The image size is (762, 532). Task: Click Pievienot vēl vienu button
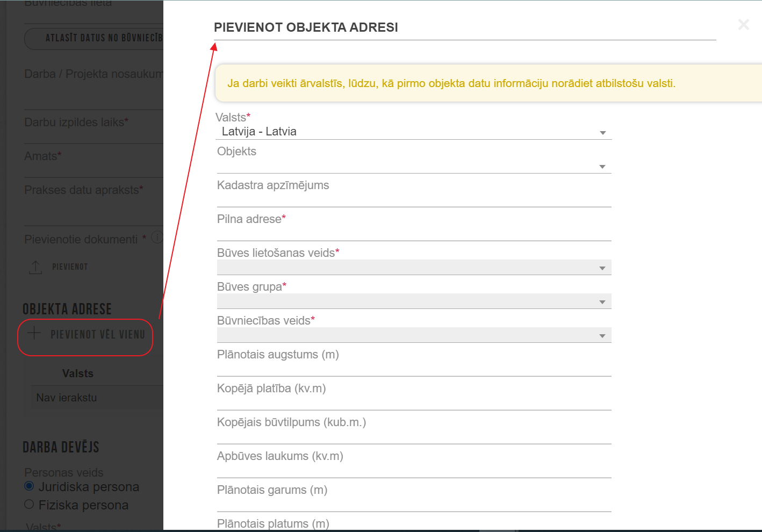click(x=86, y=335)
